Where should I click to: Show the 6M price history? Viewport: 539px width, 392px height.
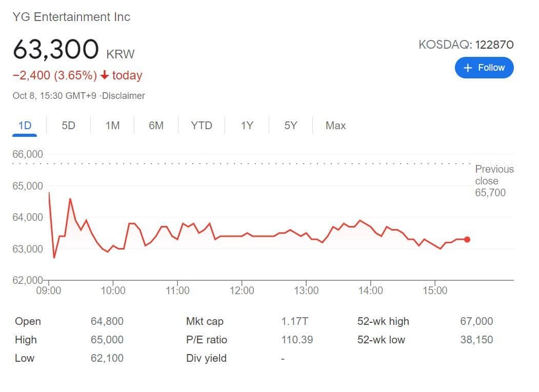[x=156, y=126]
